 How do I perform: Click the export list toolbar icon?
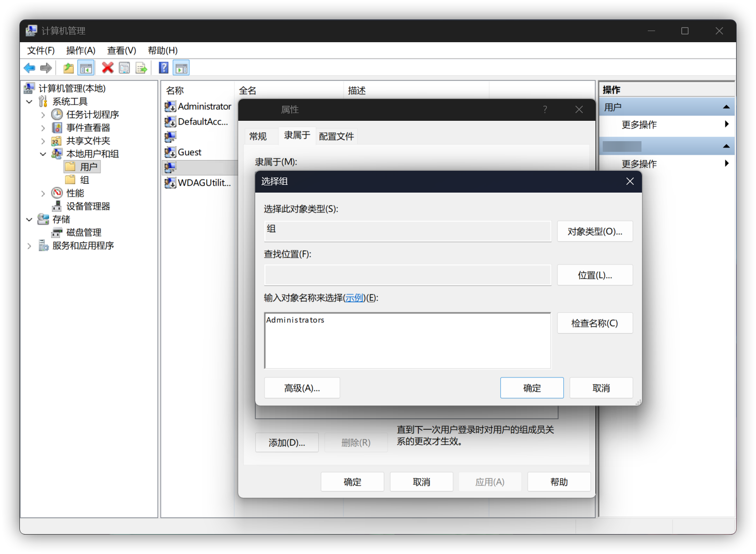click(x=141, y=68)
